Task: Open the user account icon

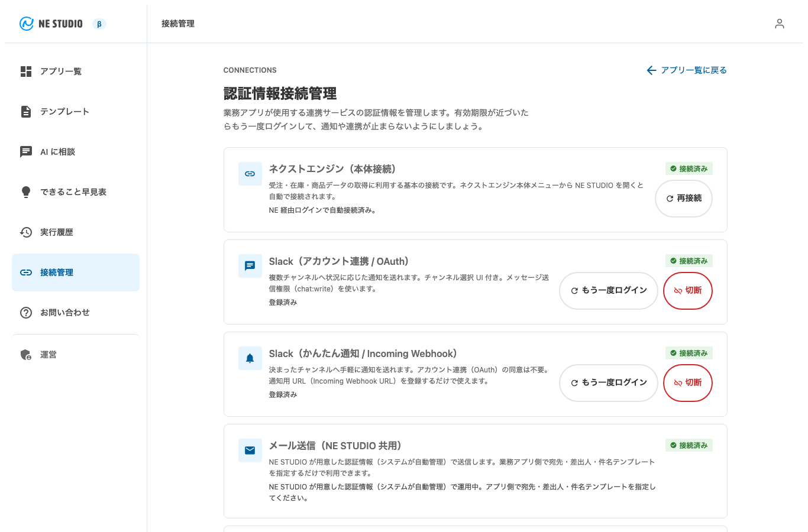Action: coord(780,24)
